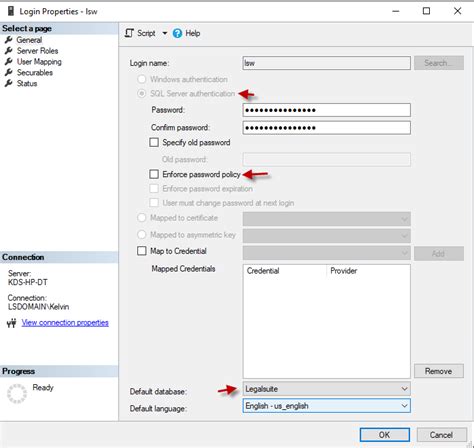Image resolution: width=474 pixels, height=448 pixels.
Task: Click the wrench icon beside Status
Action: [x=9, y=83]
